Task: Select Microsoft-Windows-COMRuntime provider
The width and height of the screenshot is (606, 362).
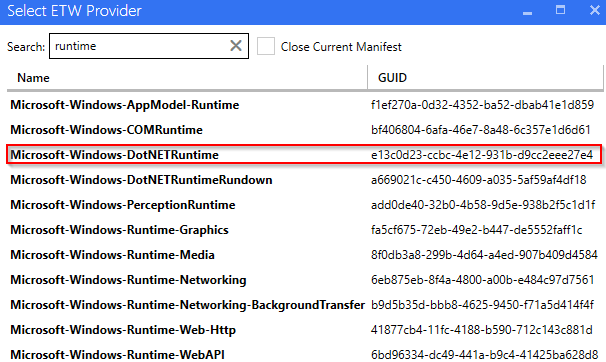Action: 106,130
